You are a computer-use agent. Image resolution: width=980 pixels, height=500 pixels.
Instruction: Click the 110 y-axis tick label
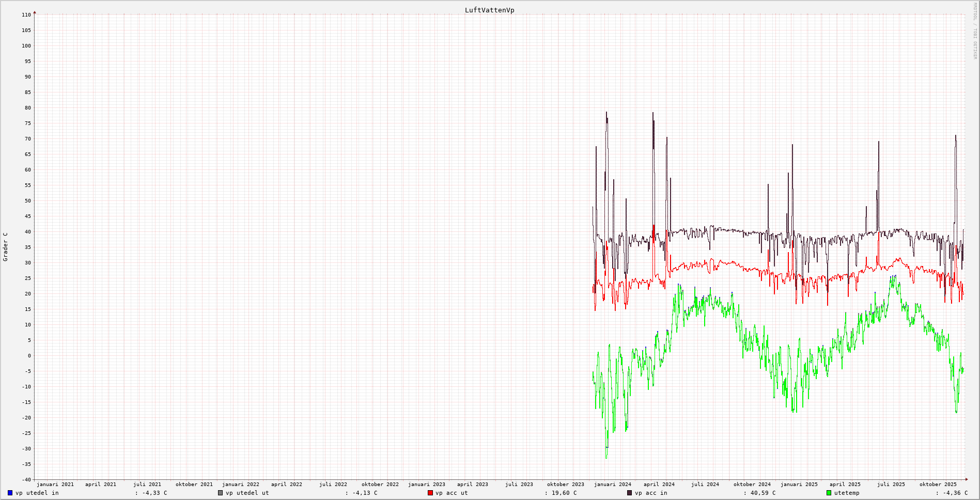coord(26,15)
